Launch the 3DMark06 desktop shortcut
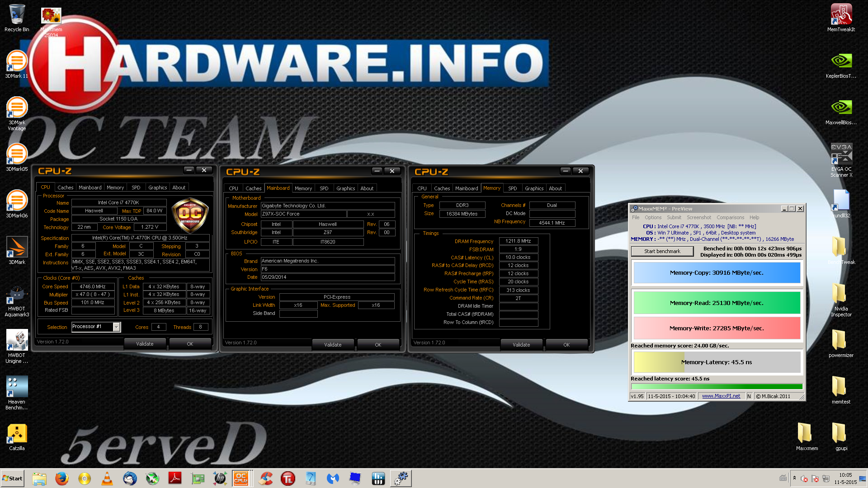Viewport: 868px width, 488px height. pyautogui.click(x=17, y=204)
